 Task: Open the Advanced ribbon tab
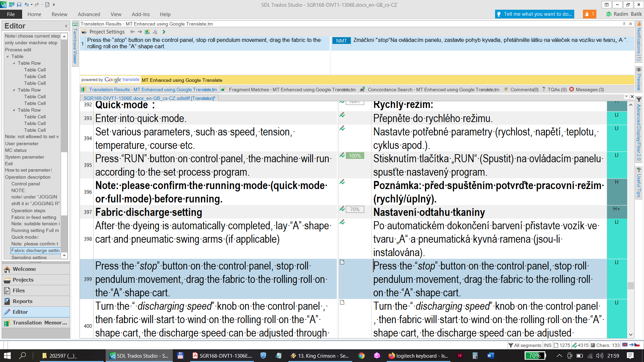point(89,14)
